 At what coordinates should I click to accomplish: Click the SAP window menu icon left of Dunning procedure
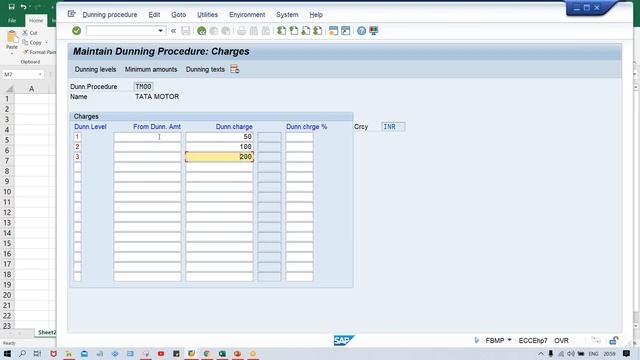[71, 14]
